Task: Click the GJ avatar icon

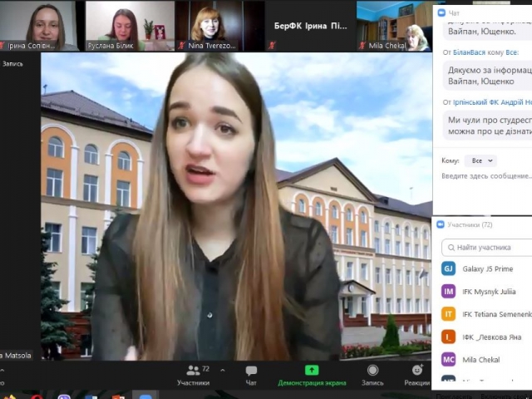Action: click(448, 269)
